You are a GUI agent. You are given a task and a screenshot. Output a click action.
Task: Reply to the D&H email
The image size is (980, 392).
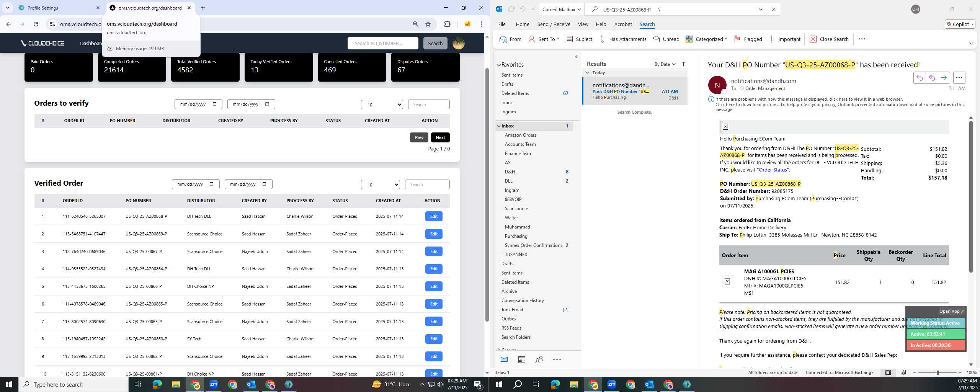[919, 78]
